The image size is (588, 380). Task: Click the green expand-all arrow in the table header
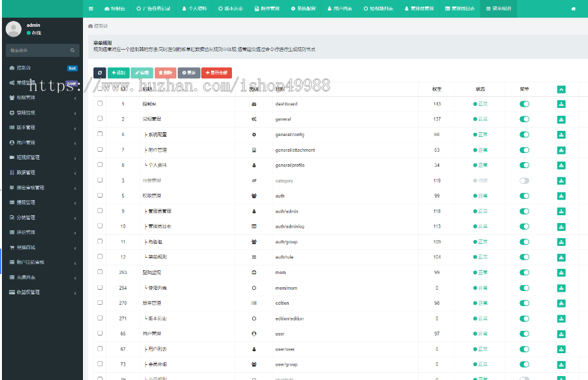pos(561,90)
